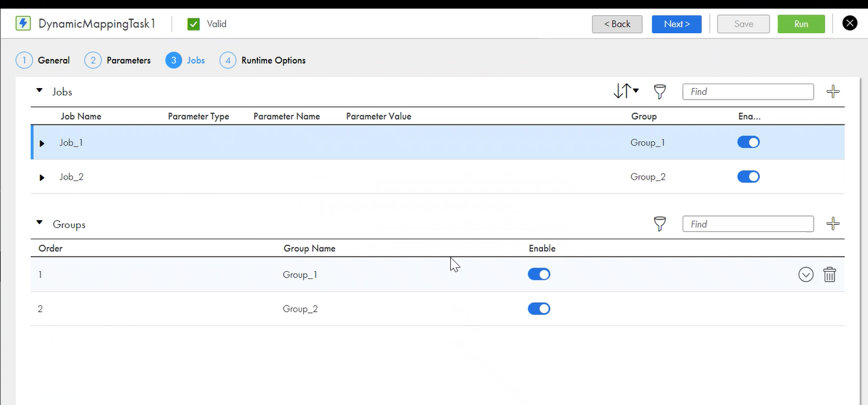Screen dimensions: 868x405
Task: Select Group_1 name in Groups table
Action: 300,274
